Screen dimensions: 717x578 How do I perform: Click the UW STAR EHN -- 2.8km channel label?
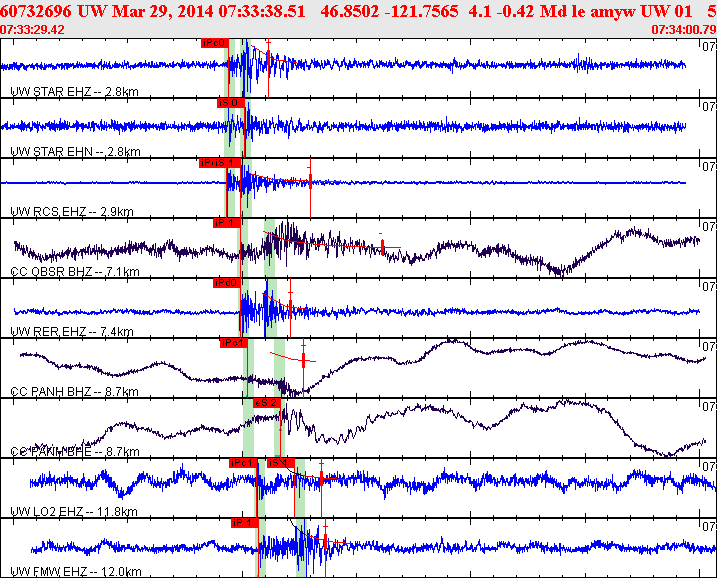tap(75, 151)
